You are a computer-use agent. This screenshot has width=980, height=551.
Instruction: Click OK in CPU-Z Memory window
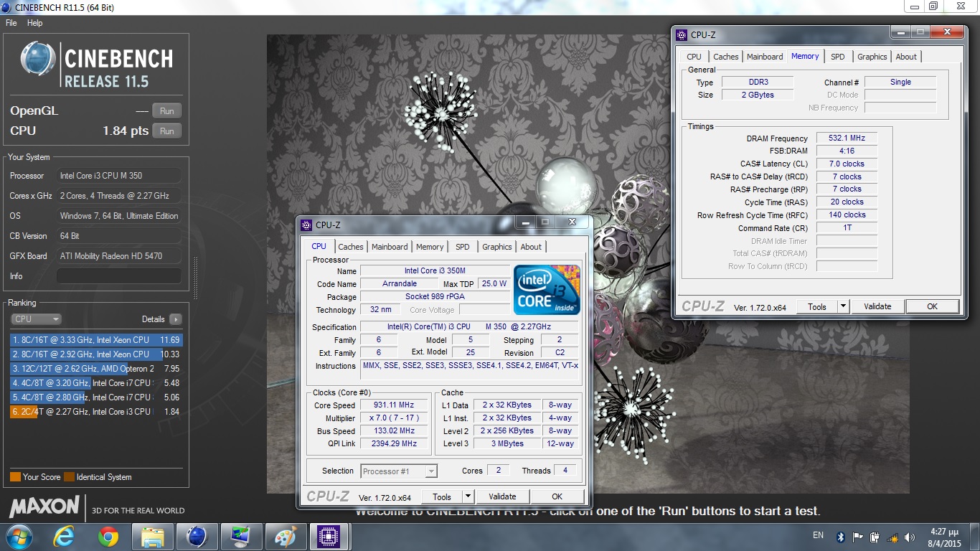click(932, 306)
